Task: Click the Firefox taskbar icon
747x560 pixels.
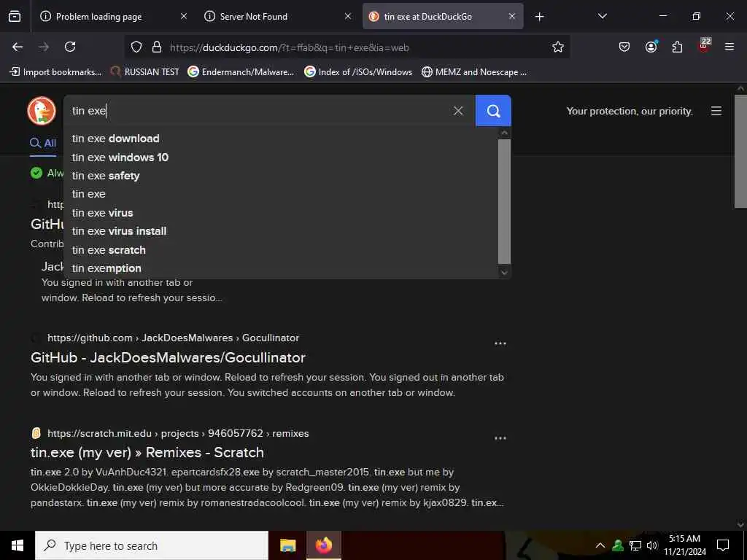Action: 323,545
